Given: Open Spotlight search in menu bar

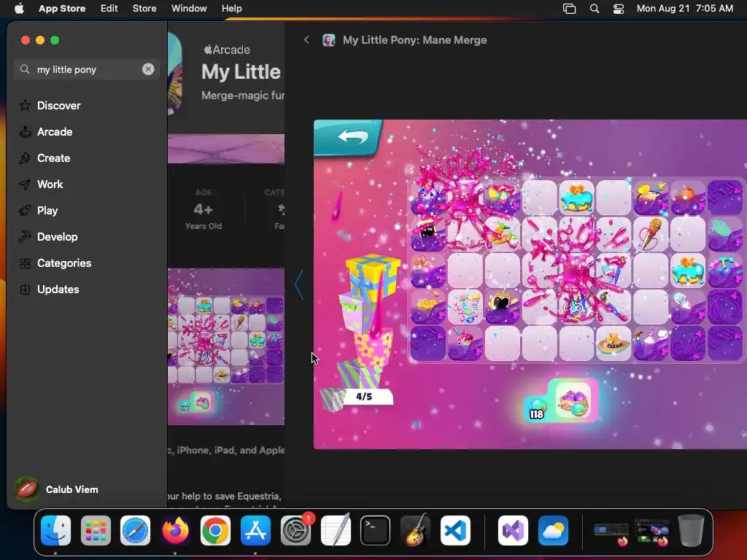Looking at the screenshot, I should (x=594, y=8).
